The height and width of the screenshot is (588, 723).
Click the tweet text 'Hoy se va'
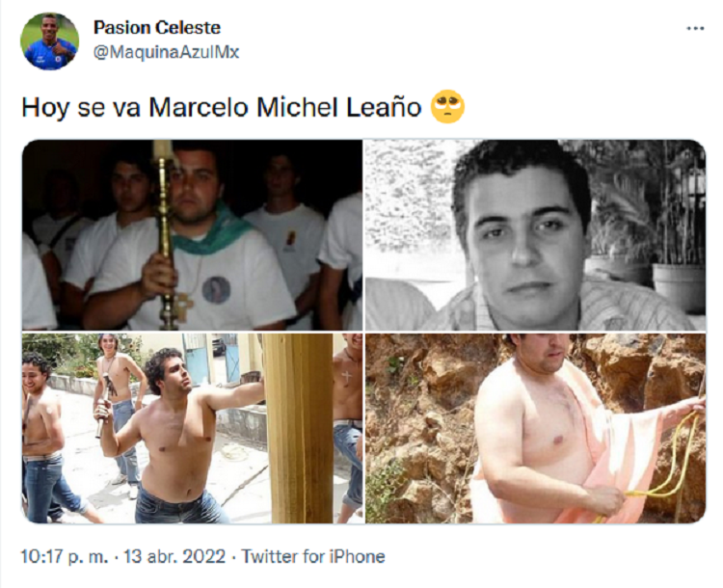pos(81,107)
